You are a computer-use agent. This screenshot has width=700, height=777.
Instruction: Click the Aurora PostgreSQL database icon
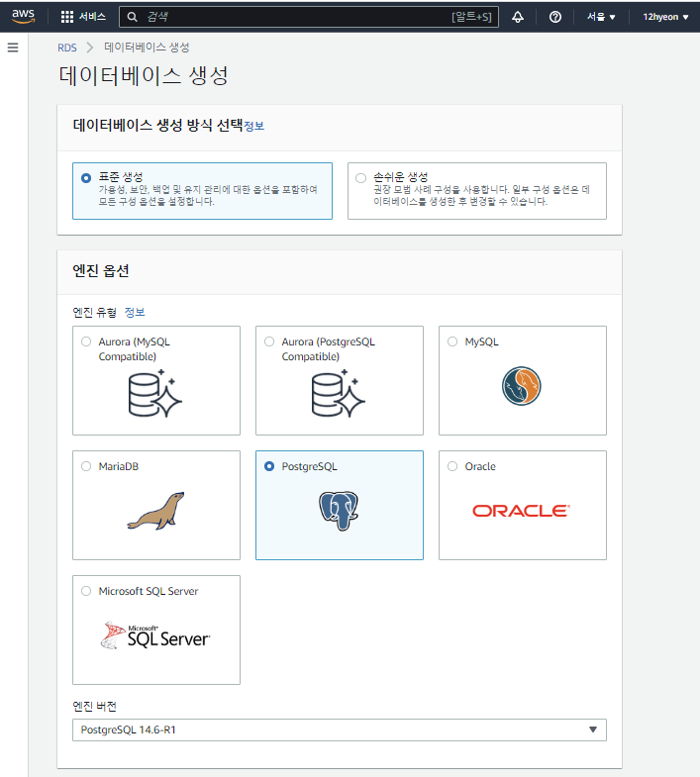(339, 394)
